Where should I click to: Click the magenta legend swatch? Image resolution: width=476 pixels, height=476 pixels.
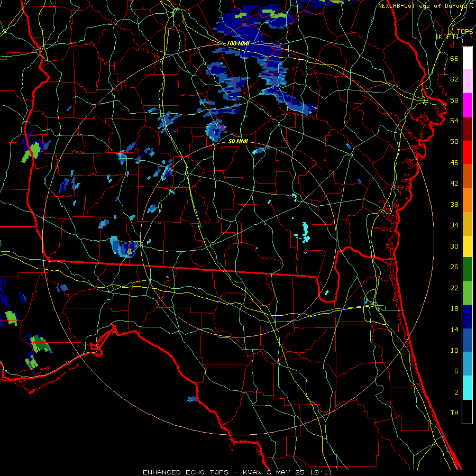467,105
